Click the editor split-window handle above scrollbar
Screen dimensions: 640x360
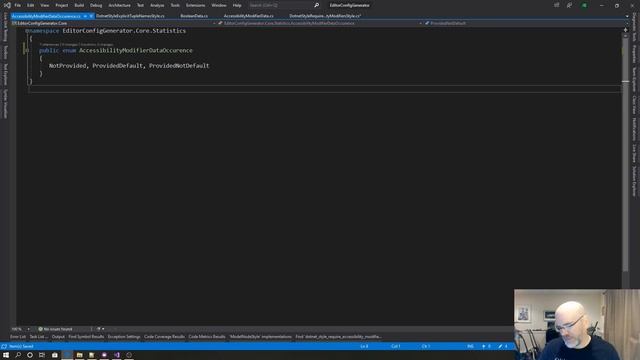coord(625,30)
